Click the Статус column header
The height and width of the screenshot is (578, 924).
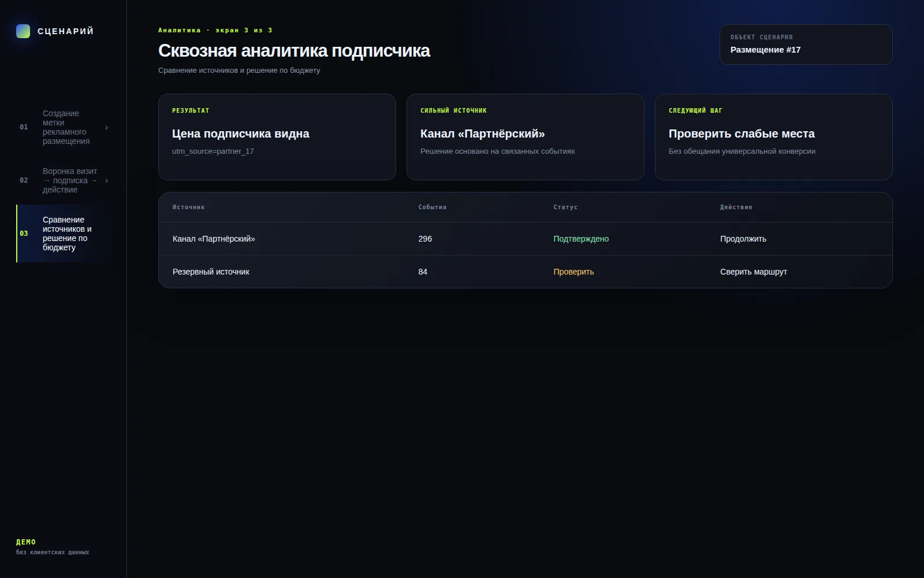click(565, 207)
